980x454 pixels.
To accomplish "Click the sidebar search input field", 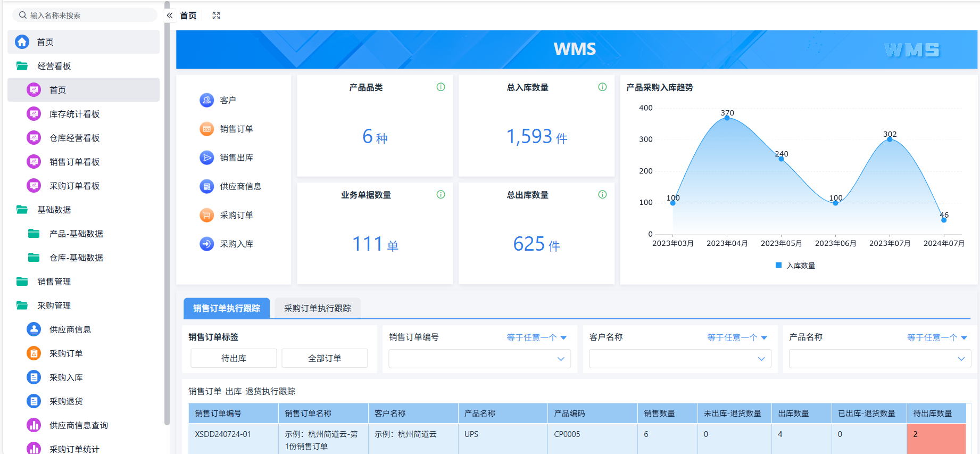I will coord(85,15).
